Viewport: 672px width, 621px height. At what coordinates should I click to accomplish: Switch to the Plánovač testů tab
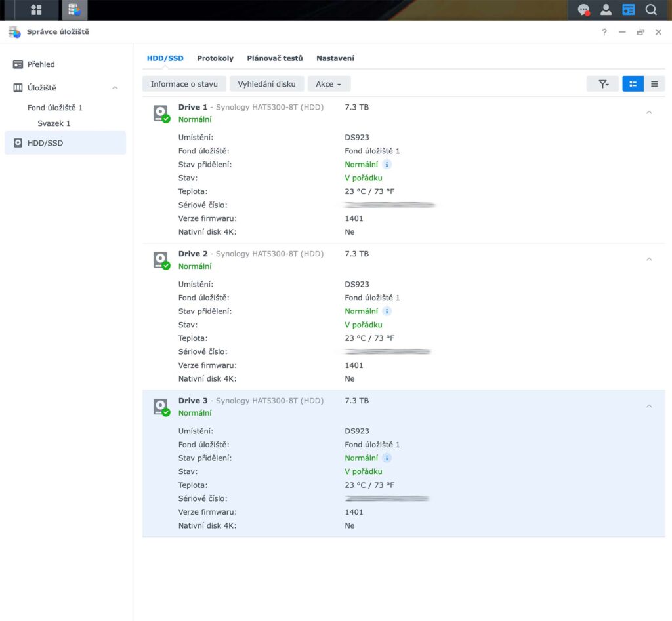tap(275, 58)
